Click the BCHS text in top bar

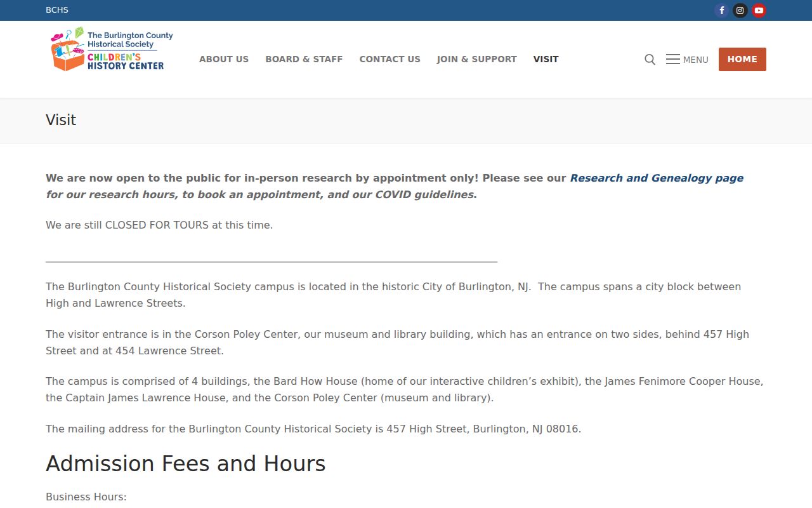[x=57, y=10]
